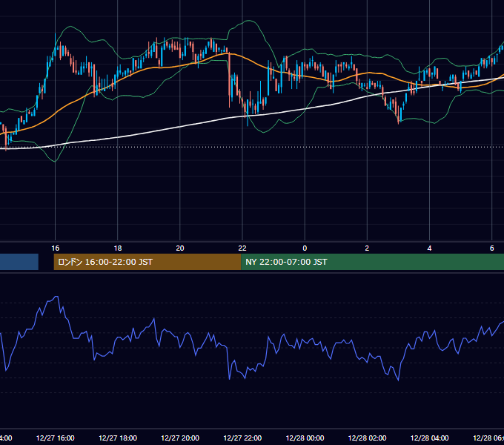
Task: Click hour label 16 on price chart axis
Action: click(x=56, y=248)
